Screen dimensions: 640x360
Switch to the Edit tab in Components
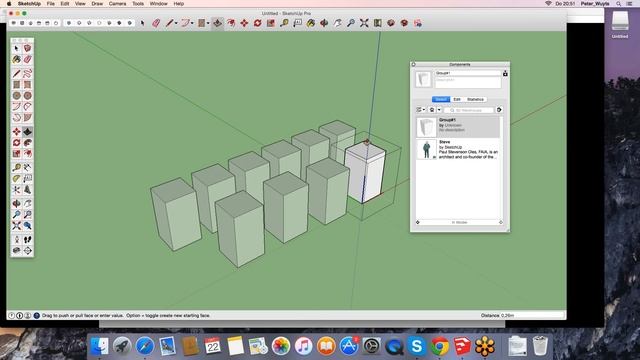pos(457,100)
